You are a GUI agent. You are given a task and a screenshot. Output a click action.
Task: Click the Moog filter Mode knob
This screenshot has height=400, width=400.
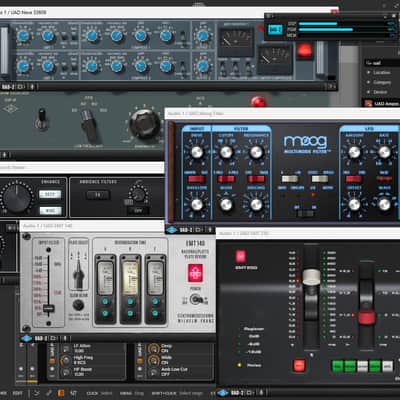point(226,205)
